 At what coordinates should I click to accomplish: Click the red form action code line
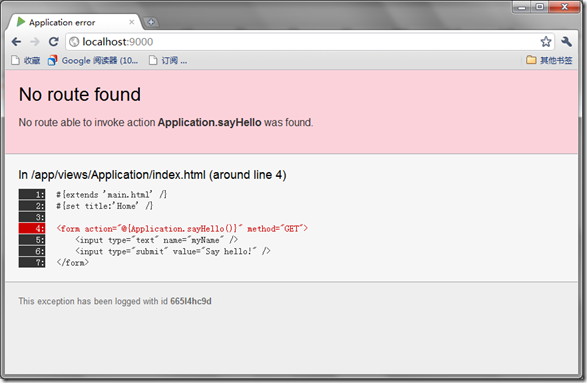(x=182, y=228)
